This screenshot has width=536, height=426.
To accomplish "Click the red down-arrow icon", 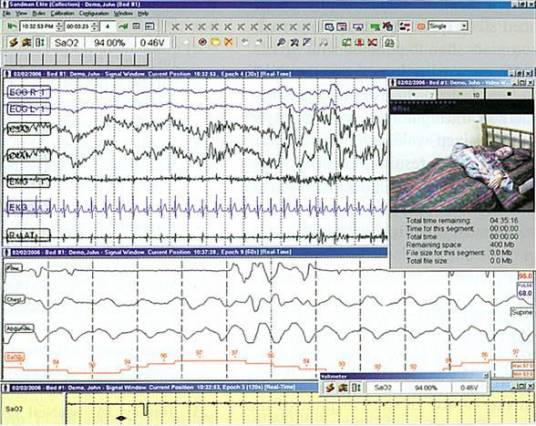I will 360,43.
